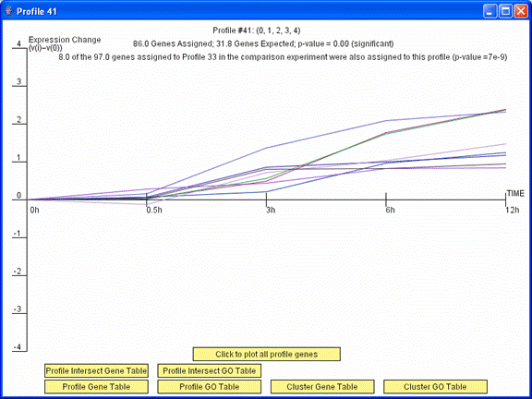Close the Profile 41 window

521,11
